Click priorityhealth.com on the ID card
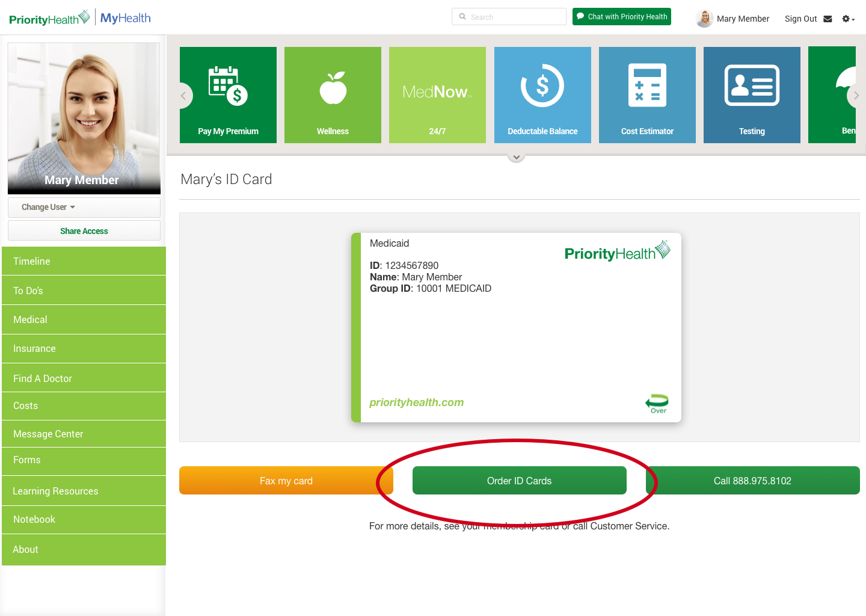This screenshot has height=616, width=866. coord(417,402)
